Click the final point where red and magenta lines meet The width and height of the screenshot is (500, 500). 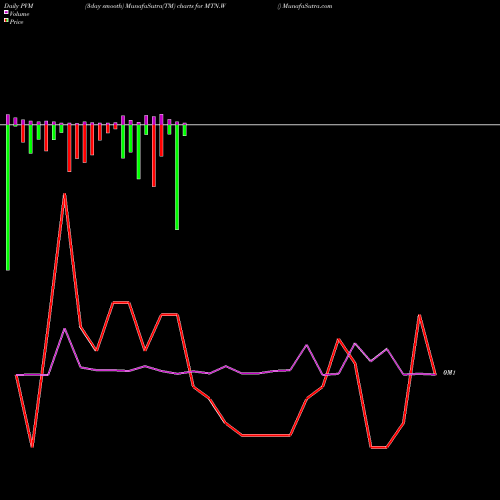pyautogui.click(x=435, y=374)
